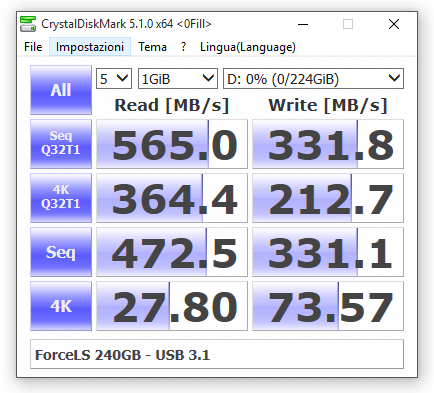Screen dimensions: 434x393
Task: Start the 4K test
Action: (61, 306)
